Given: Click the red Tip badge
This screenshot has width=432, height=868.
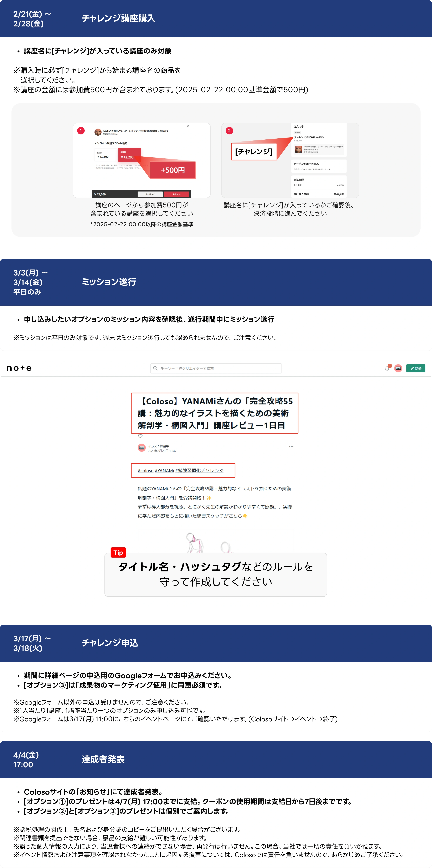Looking at the screenshot, I should click(118, 553).
